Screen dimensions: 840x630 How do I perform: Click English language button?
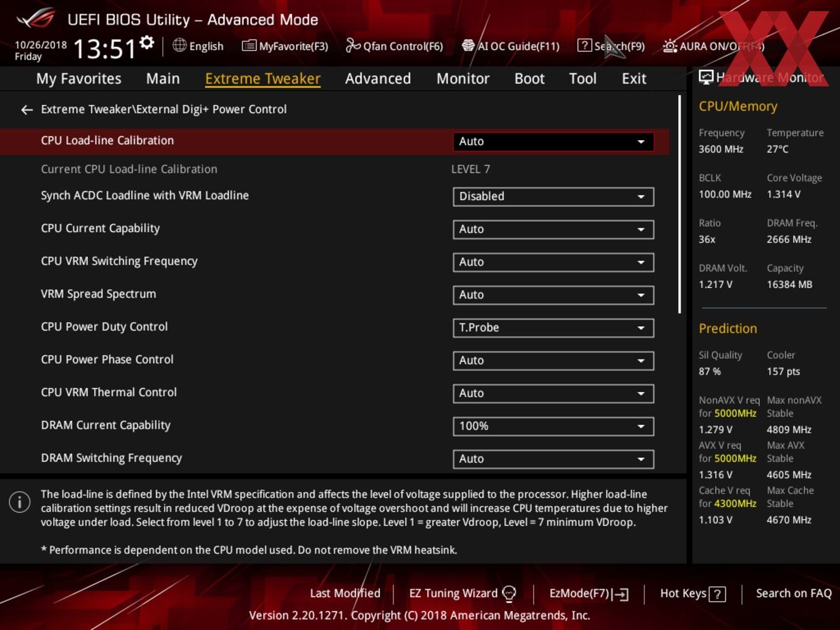tap(198, 46)
